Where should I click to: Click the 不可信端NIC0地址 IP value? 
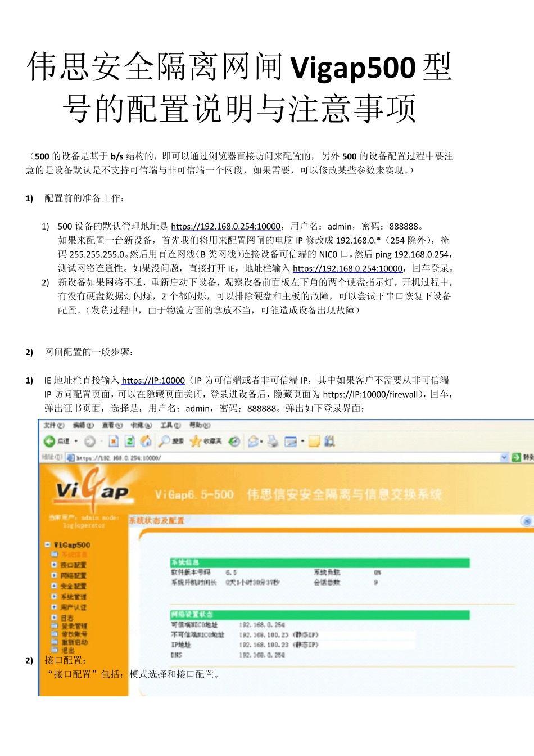tap(279, 634)
